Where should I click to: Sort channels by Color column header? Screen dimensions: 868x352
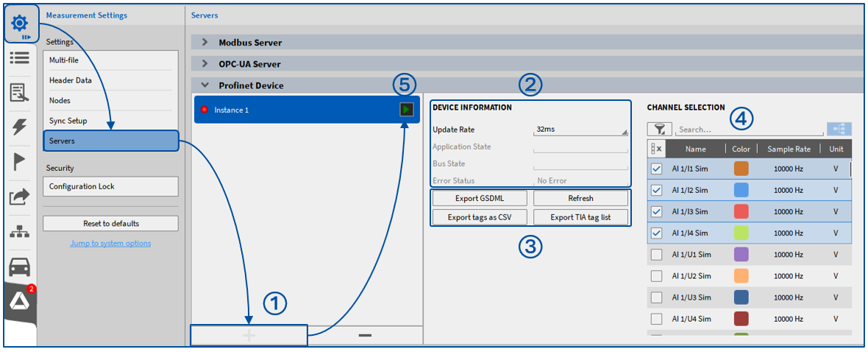coord(741,149)
